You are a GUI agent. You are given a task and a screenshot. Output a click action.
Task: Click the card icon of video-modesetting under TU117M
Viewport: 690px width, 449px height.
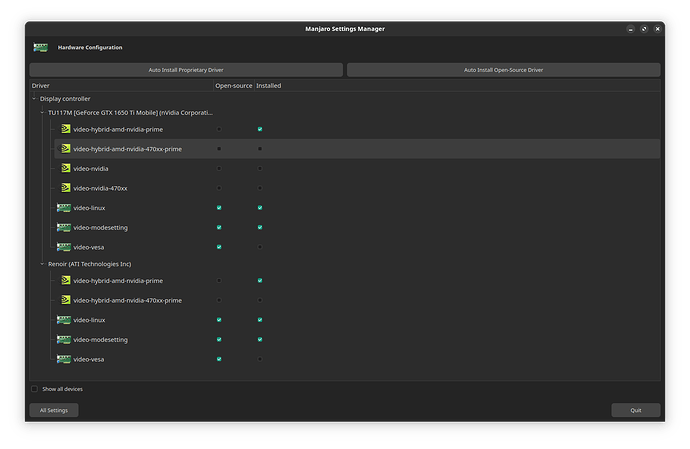[64, 227]
